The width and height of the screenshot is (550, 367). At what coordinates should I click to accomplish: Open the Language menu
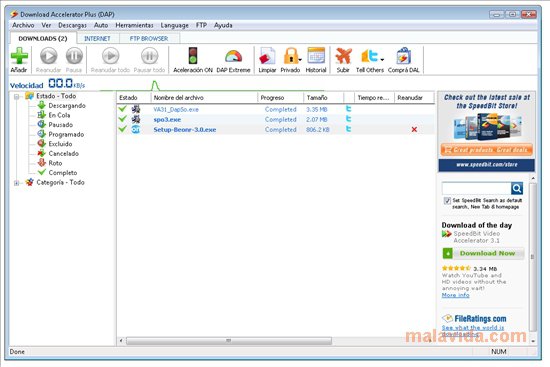tap(174, 25)
